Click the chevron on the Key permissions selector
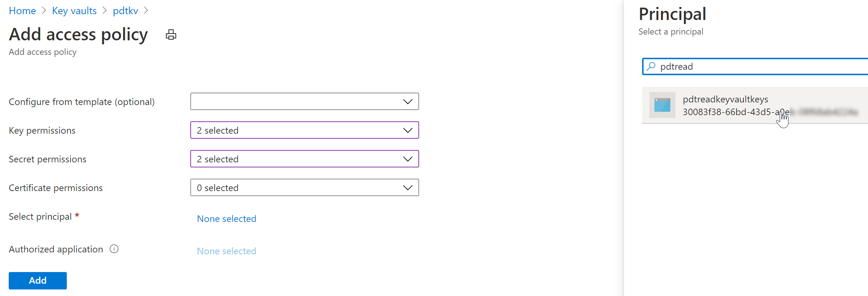The image size is (868, 296). click(407, 130)
